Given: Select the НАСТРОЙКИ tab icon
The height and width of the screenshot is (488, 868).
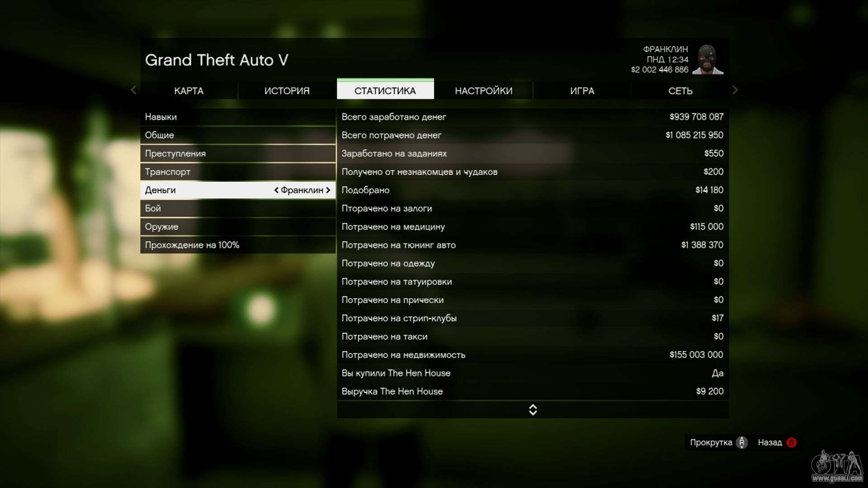Looking at the screenshot, I should coord(483,90).
